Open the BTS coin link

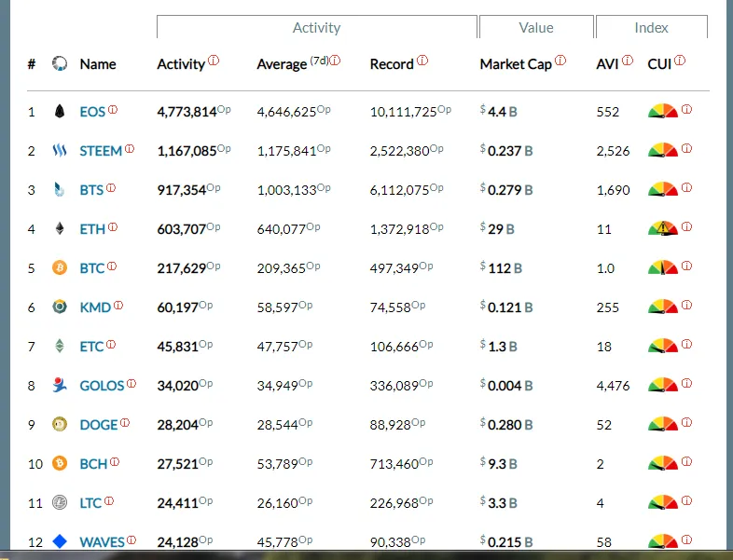(91, 191)
